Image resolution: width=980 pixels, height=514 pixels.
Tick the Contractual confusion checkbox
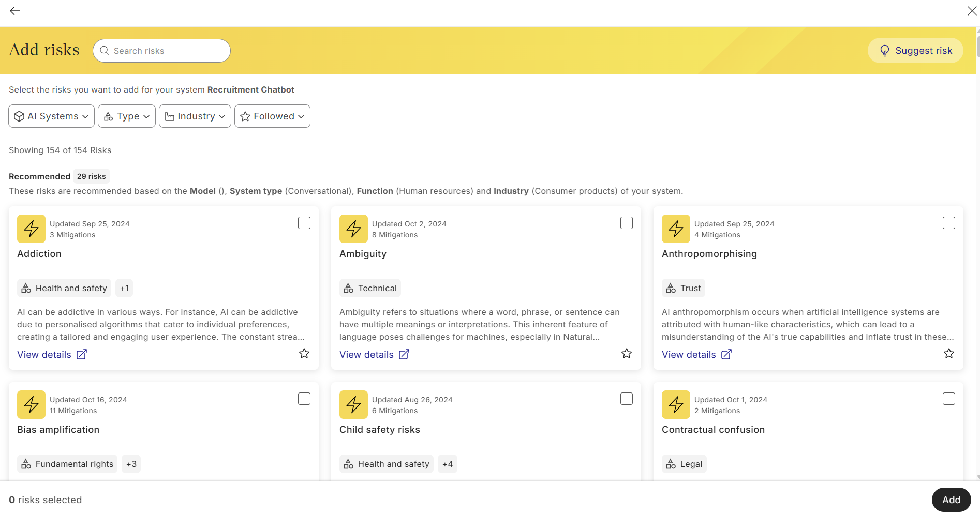[949, 399]
